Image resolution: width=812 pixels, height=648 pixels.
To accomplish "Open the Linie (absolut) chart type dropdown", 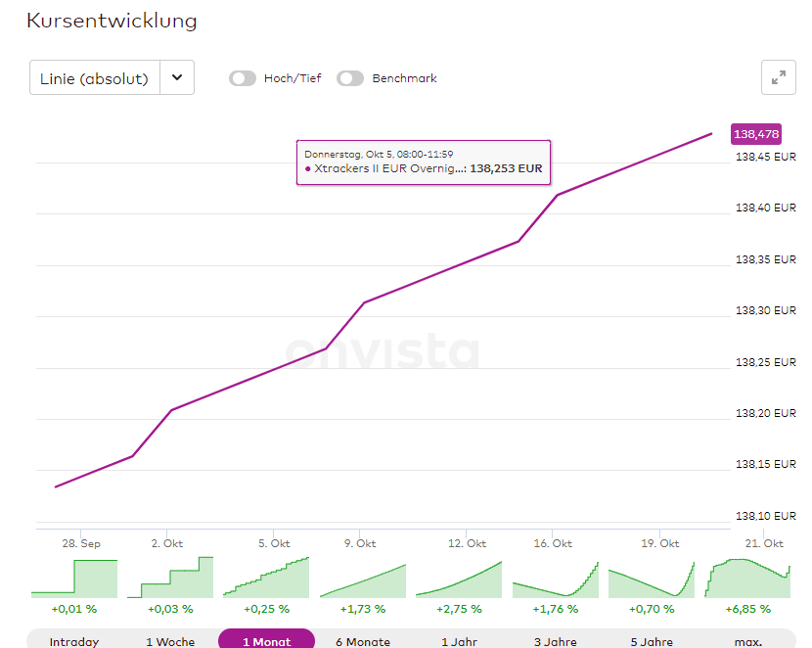I will click(x=95, y=78).
